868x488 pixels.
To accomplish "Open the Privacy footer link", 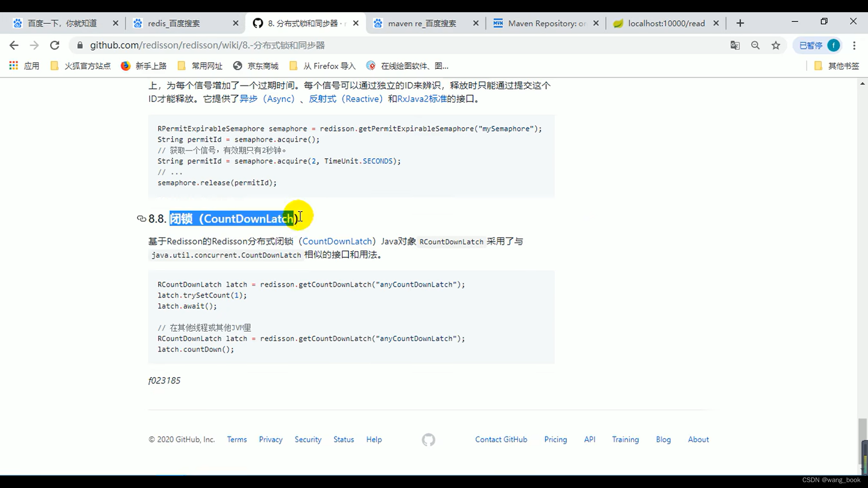I will coord(271,439).
